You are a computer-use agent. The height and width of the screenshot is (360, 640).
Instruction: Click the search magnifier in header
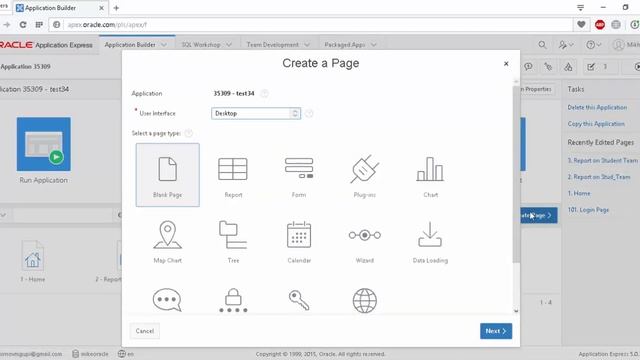[542, 44]
